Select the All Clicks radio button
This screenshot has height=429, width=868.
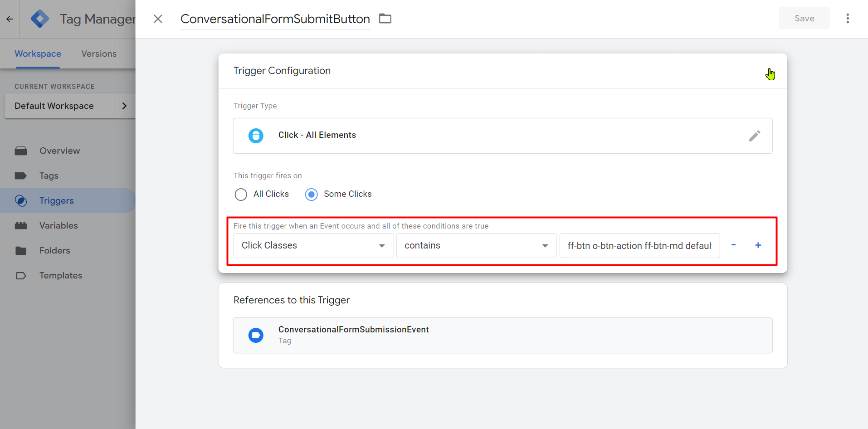point(241,195)
